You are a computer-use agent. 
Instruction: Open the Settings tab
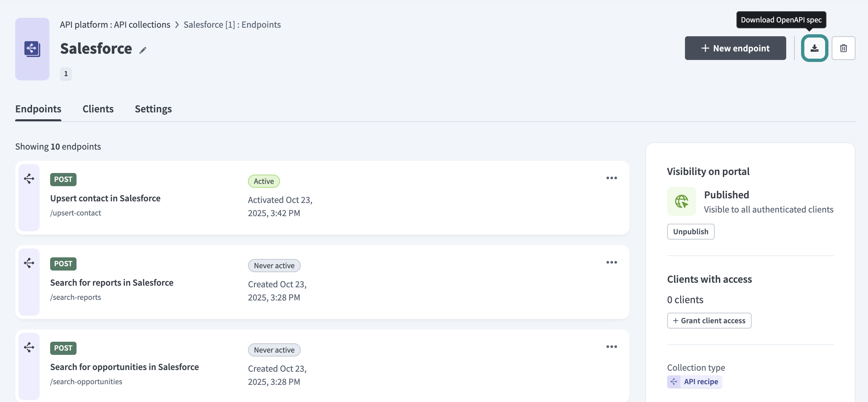153,109
